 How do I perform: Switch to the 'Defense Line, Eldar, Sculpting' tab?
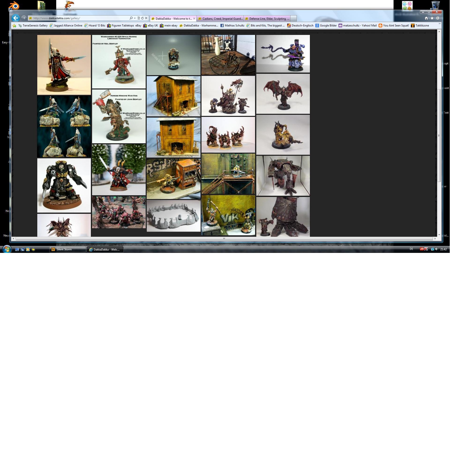(267, 19)
